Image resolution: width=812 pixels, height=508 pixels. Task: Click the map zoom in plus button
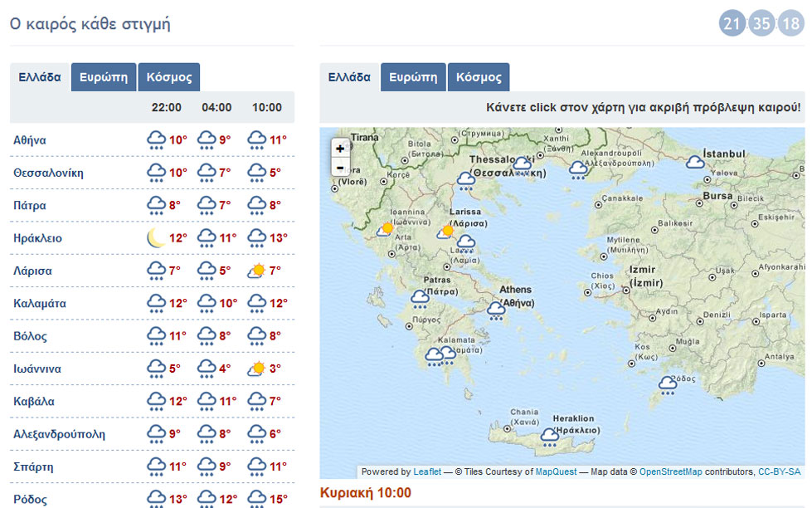point(340,148)
